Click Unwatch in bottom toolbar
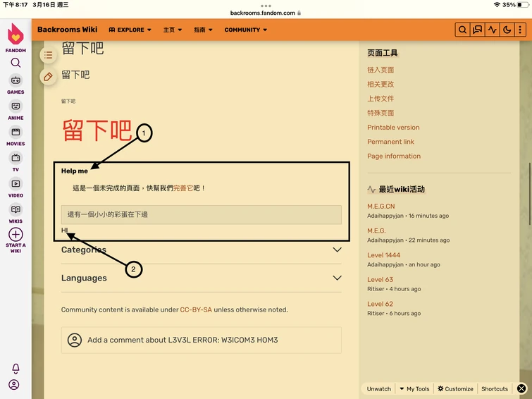This screenshot has height=399, width=532. point(378,389)
